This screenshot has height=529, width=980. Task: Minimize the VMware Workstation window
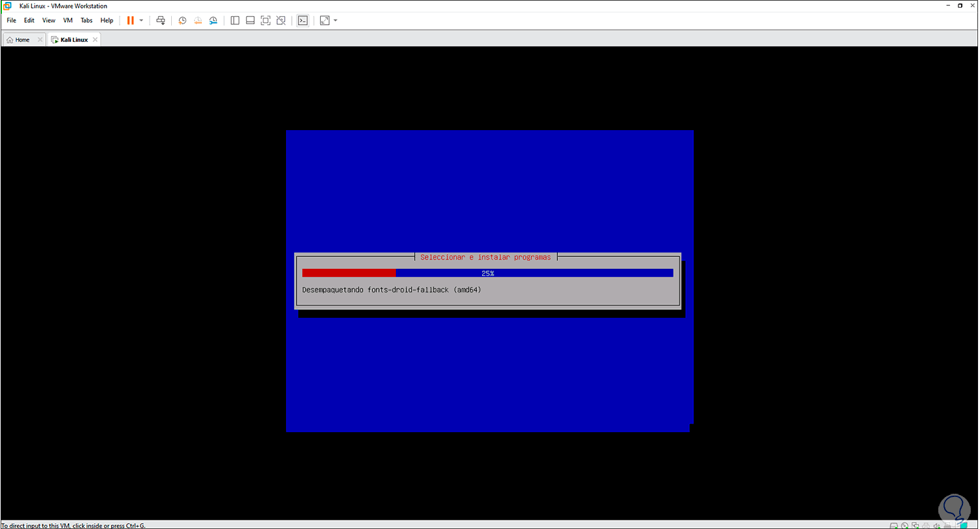(948, 5)
